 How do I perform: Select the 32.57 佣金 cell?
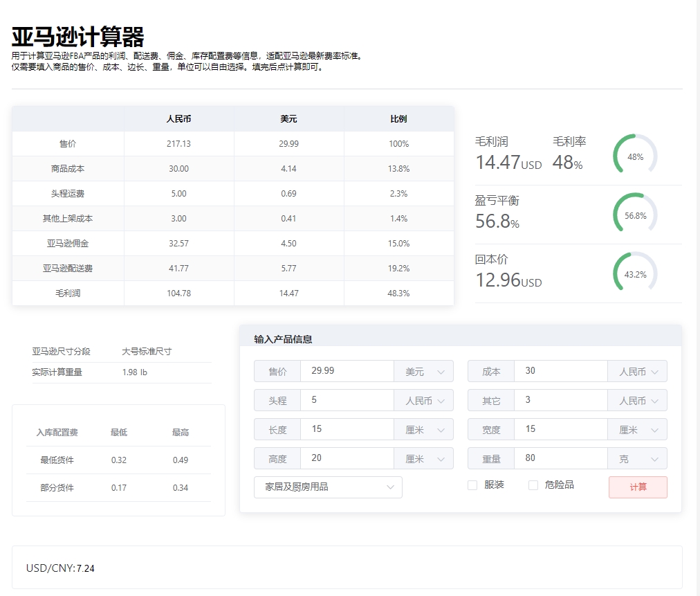pos(178,244)
